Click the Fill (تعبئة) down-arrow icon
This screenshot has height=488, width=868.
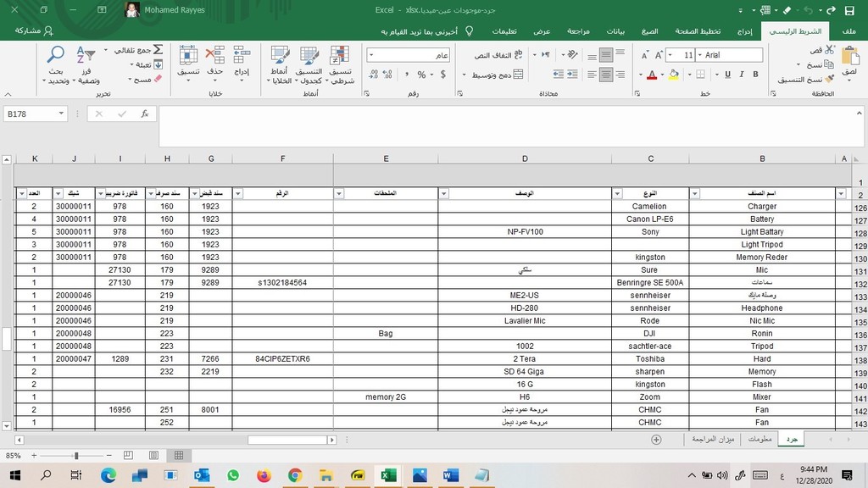pos(158,64)
